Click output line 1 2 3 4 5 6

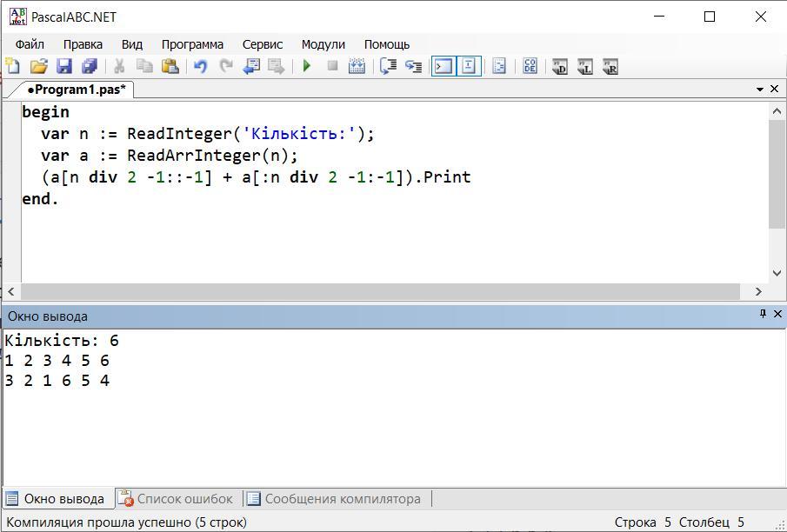tap(57, 361)
